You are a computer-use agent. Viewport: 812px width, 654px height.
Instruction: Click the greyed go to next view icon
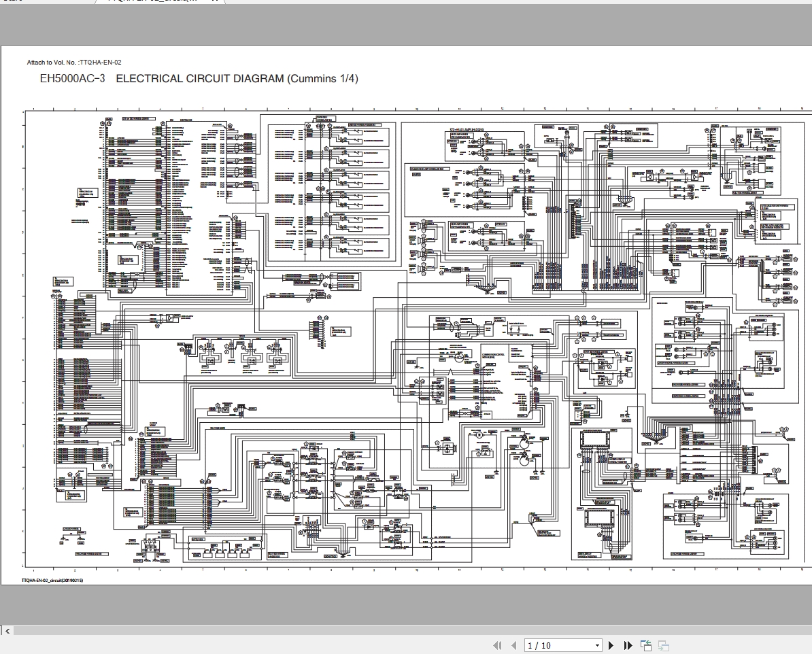[663, 645]
